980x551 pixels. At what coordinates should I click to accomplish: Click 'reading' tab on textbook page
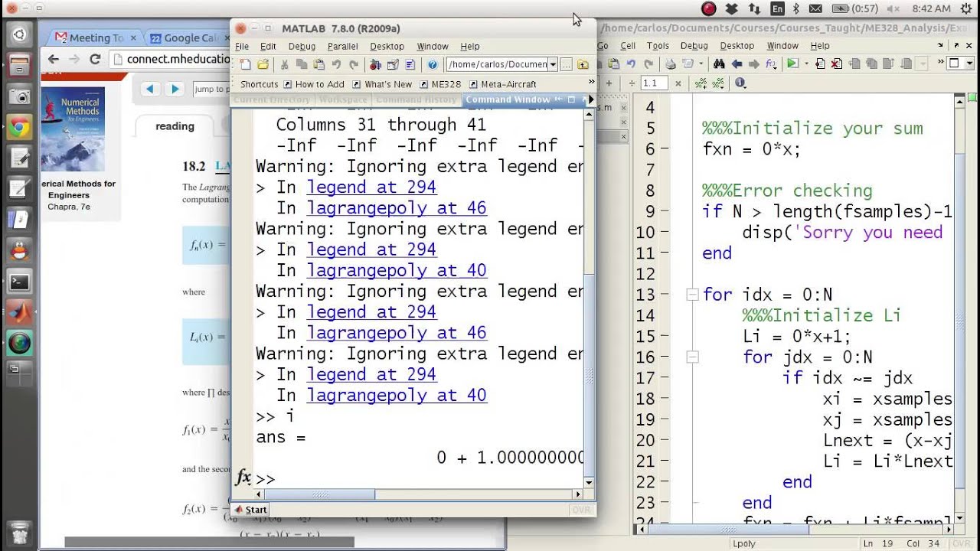pos(175,126)
